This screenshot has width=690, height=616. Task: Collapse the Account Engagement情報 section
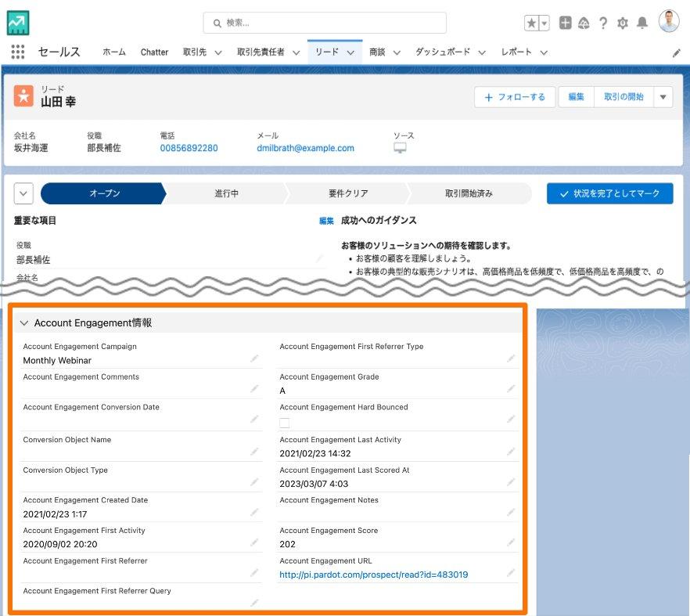24,322
